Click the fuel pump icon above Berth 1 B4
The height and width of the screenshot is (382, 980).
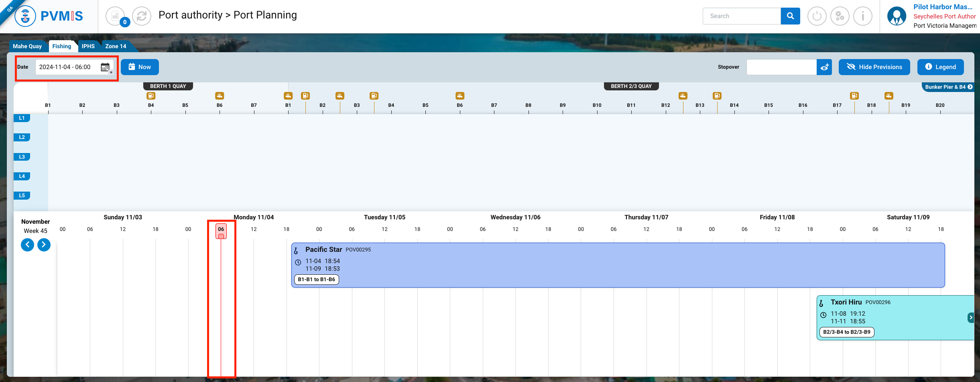[x=151, y=96]
